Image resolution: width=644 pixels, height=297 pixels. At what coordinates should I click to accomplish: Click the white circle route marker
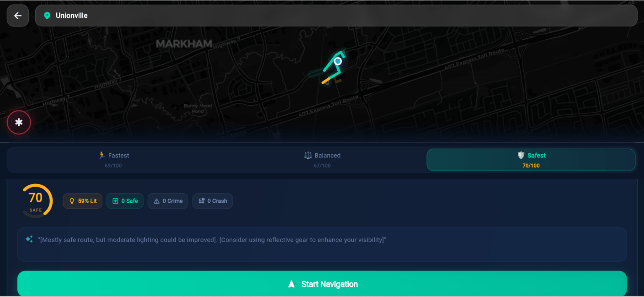[x=338, y=61]
